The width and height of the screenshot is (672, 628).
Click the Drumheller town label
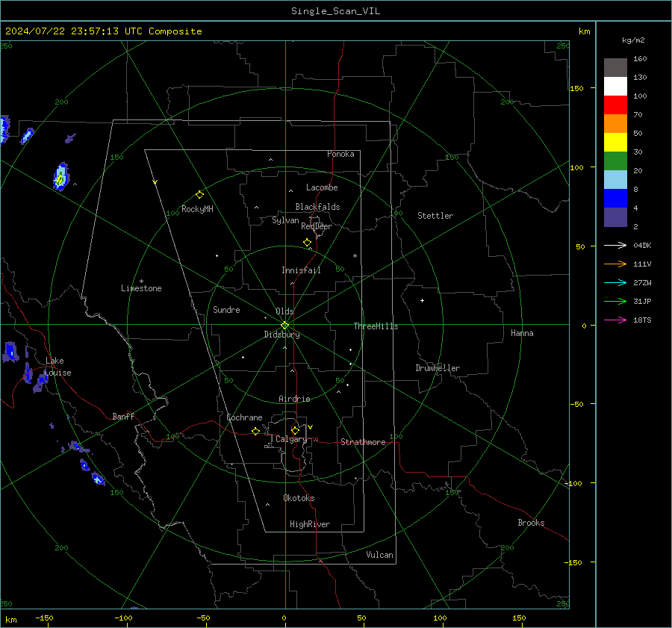438,368
